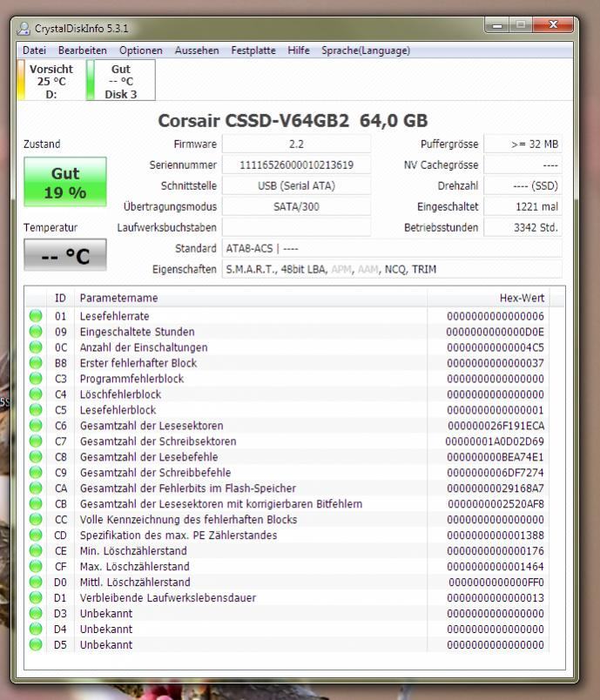Click the green status icon for Mittl. Löschzählerstand
The width and height of the screenshot is (600, 700).
(36, 582)
